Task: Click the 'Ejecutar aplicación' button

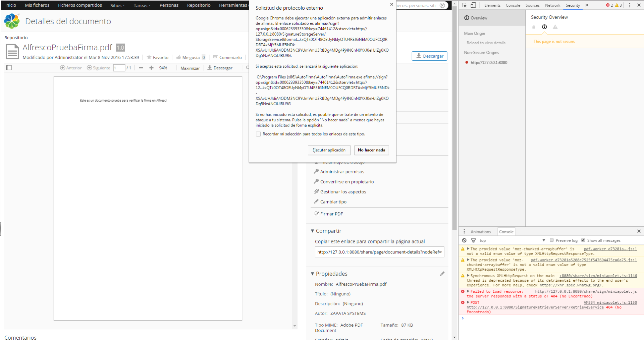Action: 329,150
